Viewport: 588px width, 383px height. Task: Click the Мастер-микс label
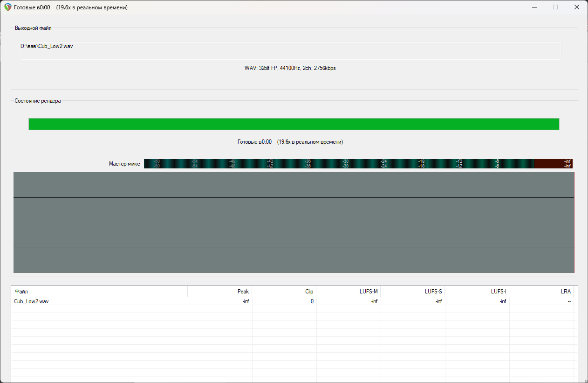(x=124, y=164)
